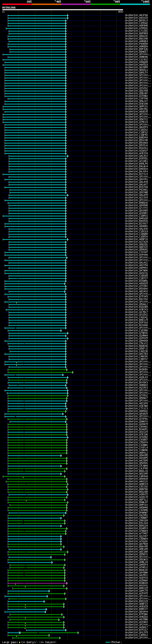Click the UniRef100_P49689 label

pyautogui.click(x=137, y=44)
